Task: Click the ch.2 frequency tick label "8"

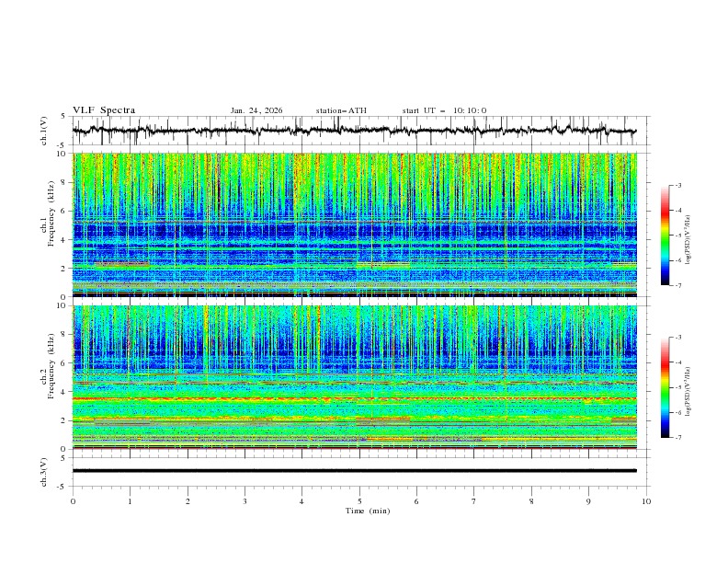Action: 64,335
